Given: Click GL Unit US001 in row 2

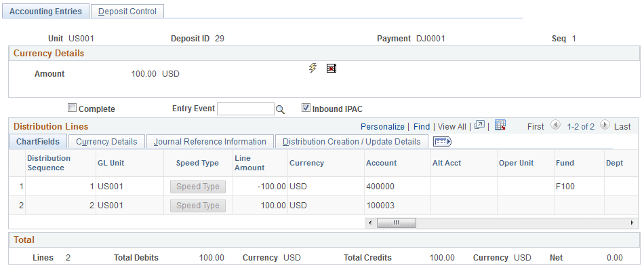Looking at the screenshot, I should pos(110,206).
